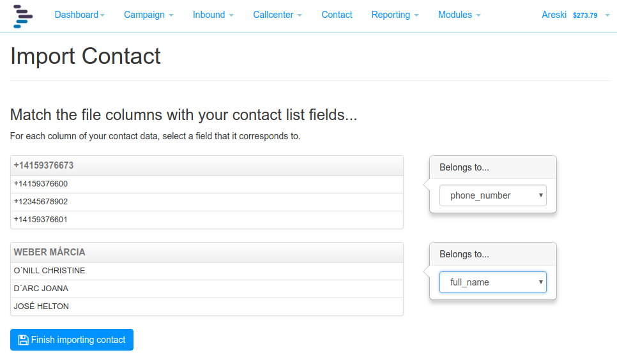Image resolution: width=617 pixels, height=364 pixels.
Task: Click the +12345678902 row
Action: pos(206,202)
